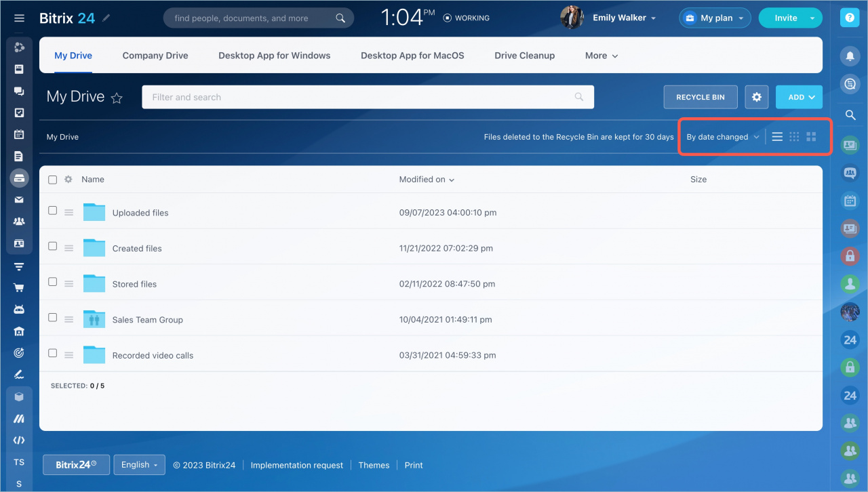The height and width of the screenshot is (492, 868).
Task: Open the My plan dropdown
Action: pyautogui.click(x=715, y=18)
